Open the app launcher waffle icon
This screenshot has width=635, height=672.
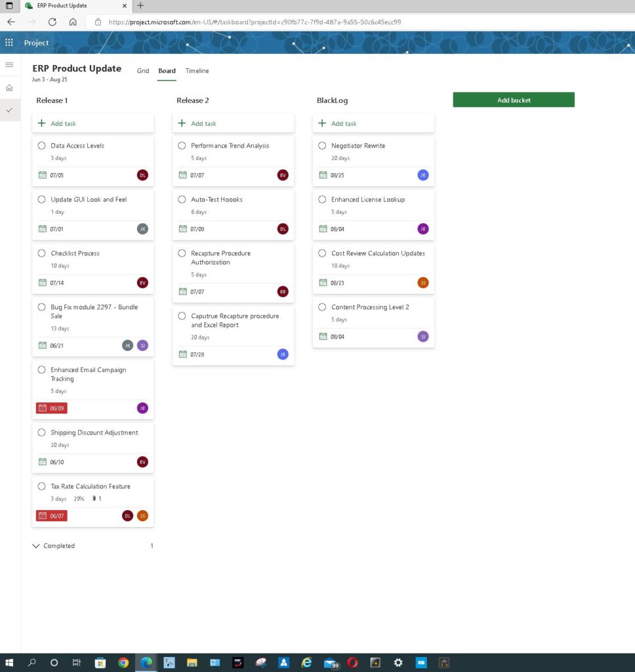coord(9,43)
